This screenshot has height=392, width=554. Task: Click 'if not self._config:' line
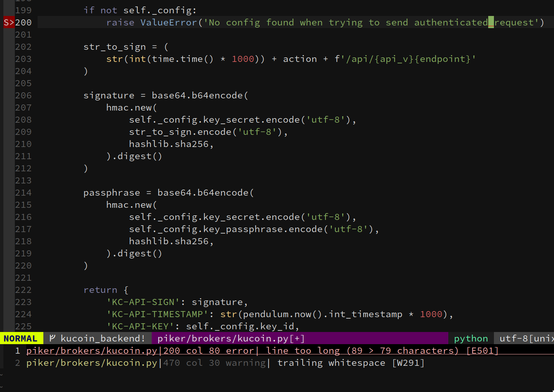140,10
